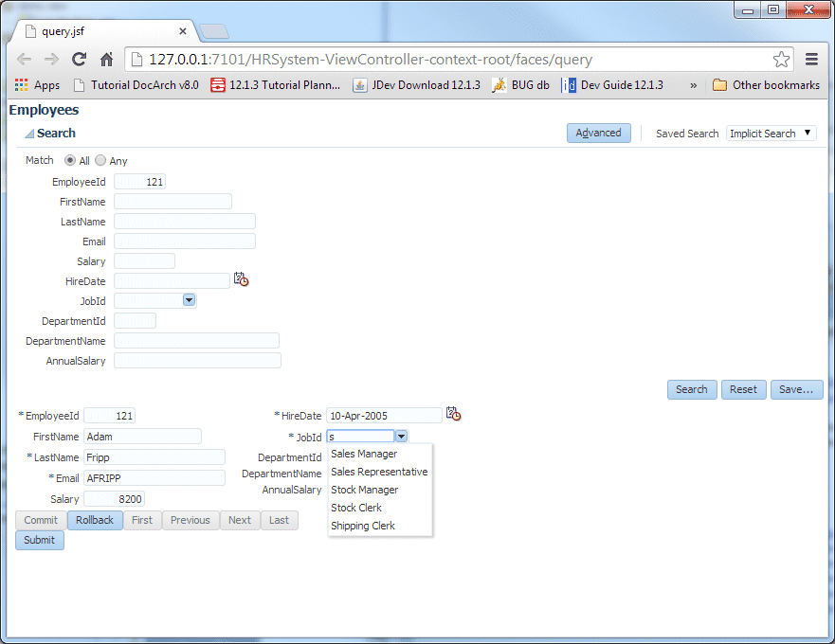The image size is (835, 644).
Task: Open the form HireDate calendar picker
Action: click(x=454, y=414)
